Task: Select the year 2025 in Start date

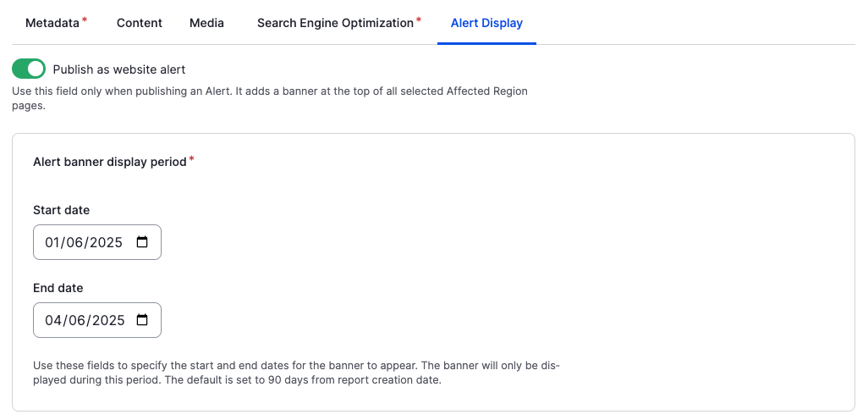Action: (106, 242)
